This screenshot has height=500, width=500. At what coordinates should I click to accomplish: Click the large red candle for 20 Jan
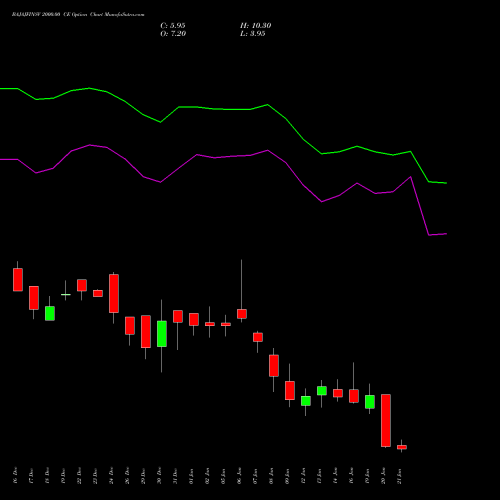tap(386, 420)
